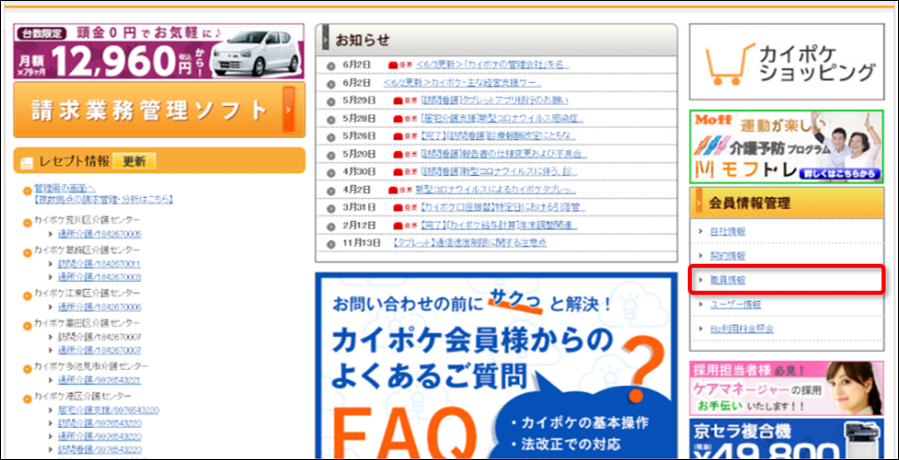Open 自社情報 in 会員情報管理
This screenshot has width=899, height=460.
(728, 232)
